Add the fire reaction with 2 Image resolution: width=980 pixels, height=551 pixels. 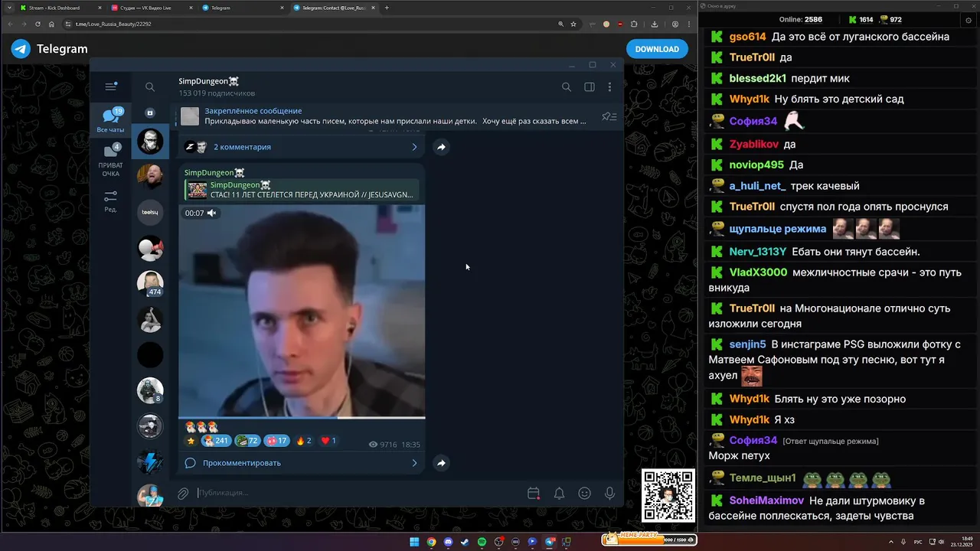[x=304, y=441]
